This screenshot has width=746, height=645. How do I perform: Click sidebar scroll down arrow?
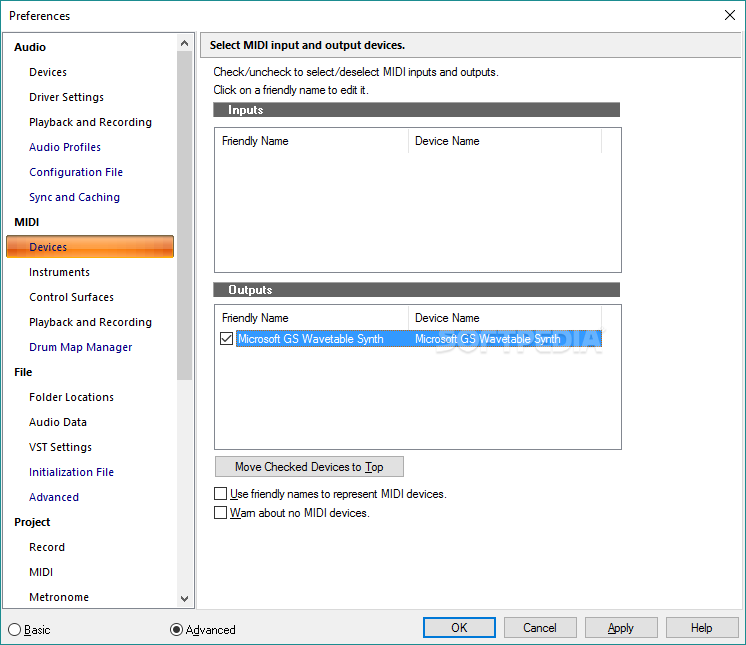(x=185, y=599)
